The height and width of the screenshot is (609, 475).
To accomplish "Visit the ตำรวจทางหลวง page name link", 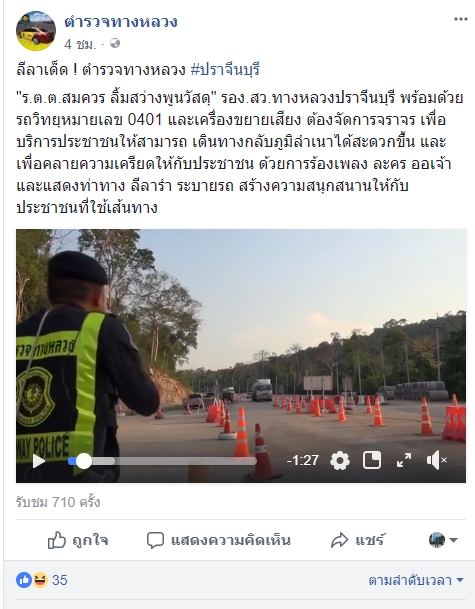I will 121,22.
